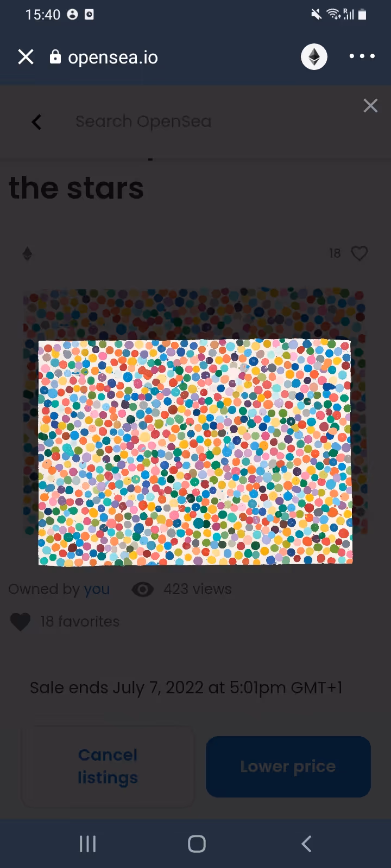The width and height of the screenshot is (391, 868).
Task: Tap the padlock icon next to opensea.io
Action: click(55, 56)
